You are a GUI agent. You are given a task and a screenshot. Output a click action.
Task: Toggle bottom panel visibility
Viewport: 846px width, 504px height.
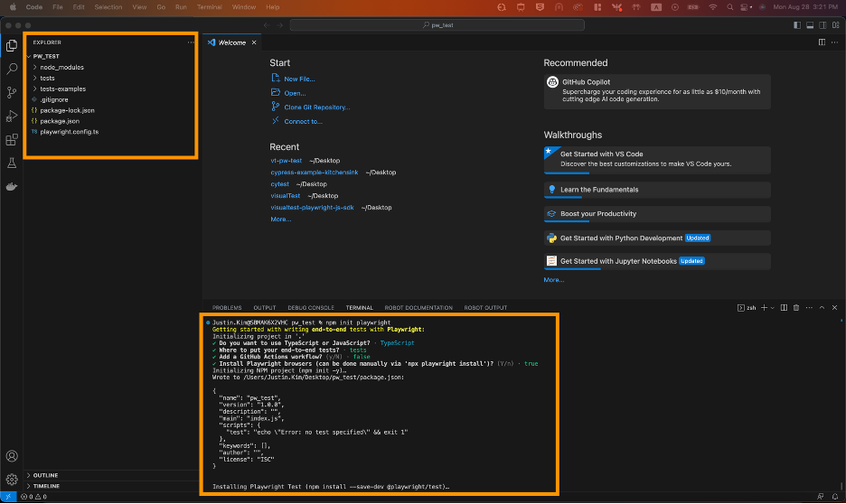coord(810,24)
